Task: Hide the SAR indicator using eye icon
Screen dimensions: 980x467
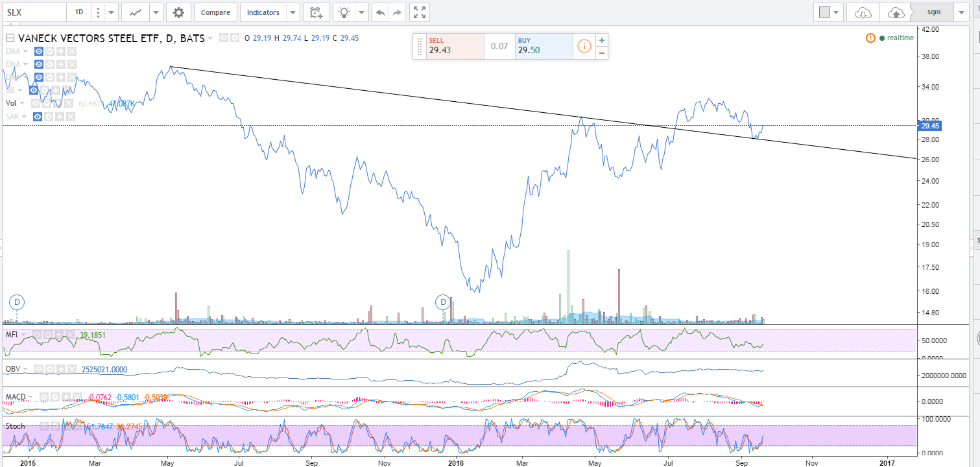Action: [x=39, y=116]
